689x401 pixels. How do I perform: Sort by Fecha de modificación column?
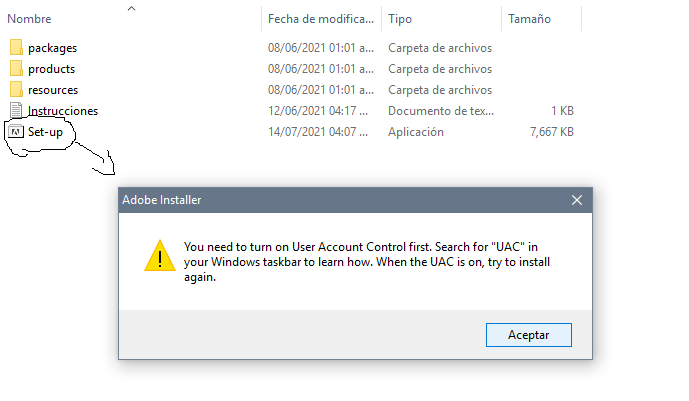(x=321, y=19)
